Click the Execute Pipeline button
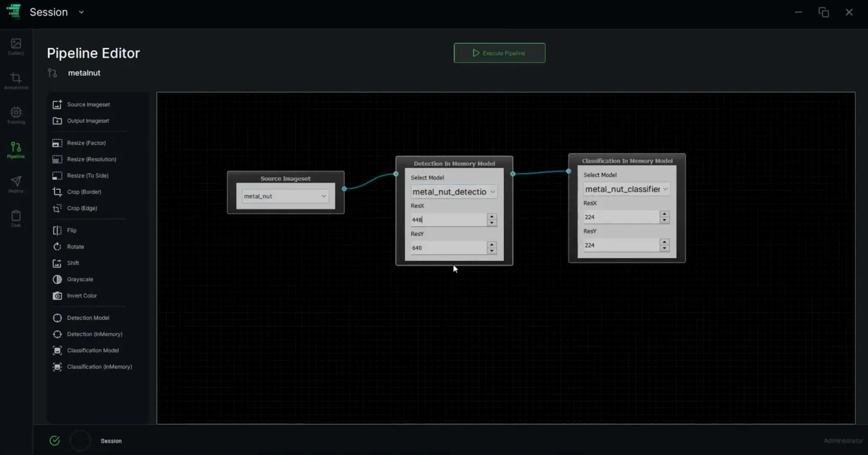 pos(499,53)
